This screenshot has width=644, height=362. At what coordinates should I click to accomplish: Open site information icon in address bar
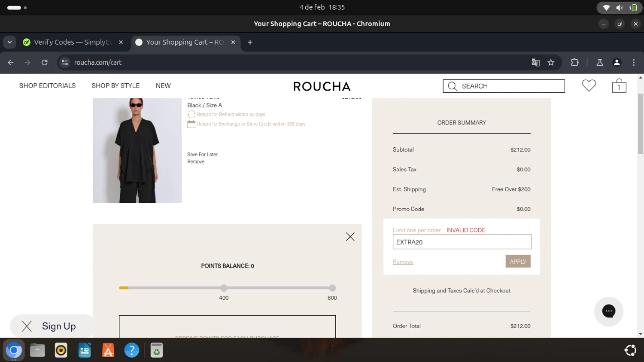65,62
